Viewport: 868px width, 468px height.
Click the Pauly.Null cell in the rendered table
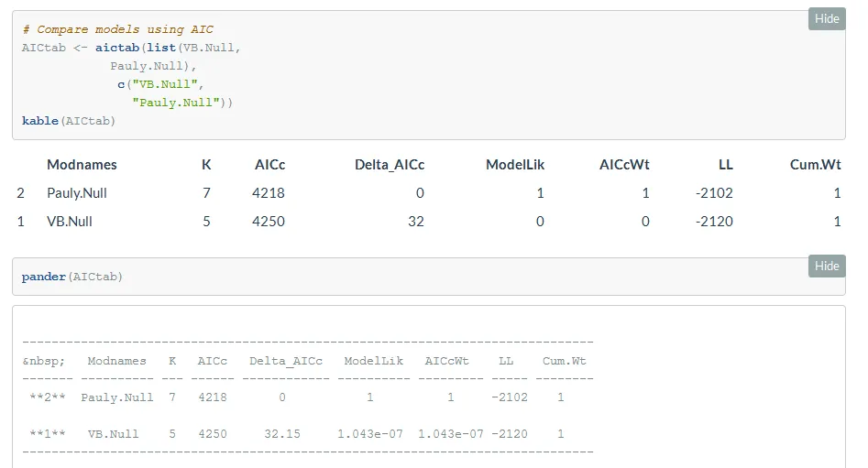[77, 193]
